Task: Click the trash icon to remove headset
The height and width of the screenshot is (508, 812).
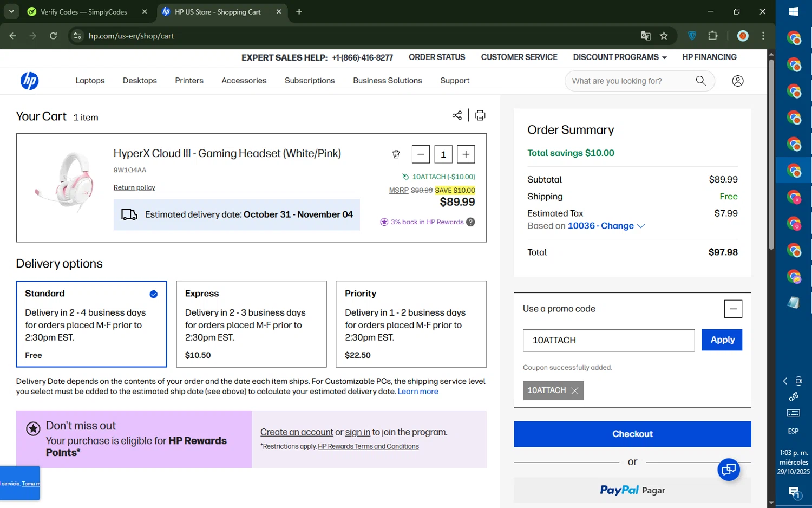Action: click(396, 154)
